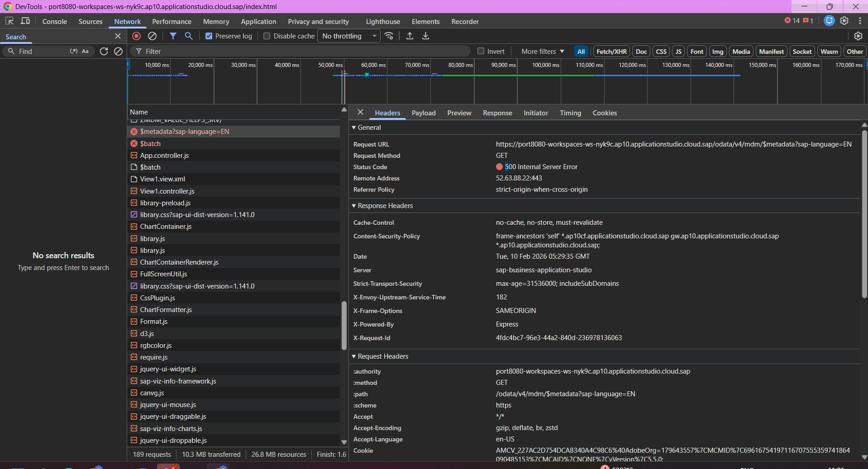The height and width of the screenshot is (469, 868).
Task: Click the import HAR file upload icon
Action: [410, 36]
